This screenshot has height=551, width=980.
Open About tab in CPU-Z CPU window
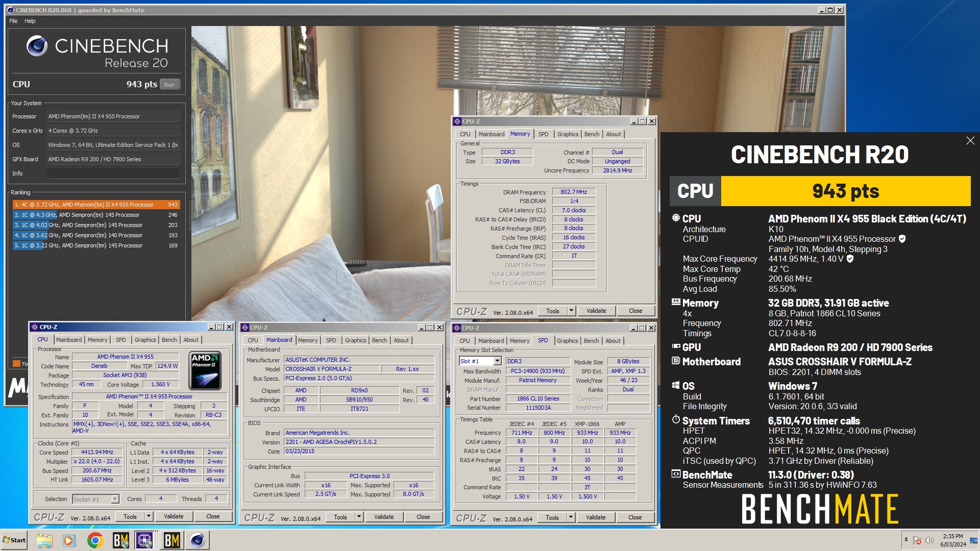click(191, 340)
